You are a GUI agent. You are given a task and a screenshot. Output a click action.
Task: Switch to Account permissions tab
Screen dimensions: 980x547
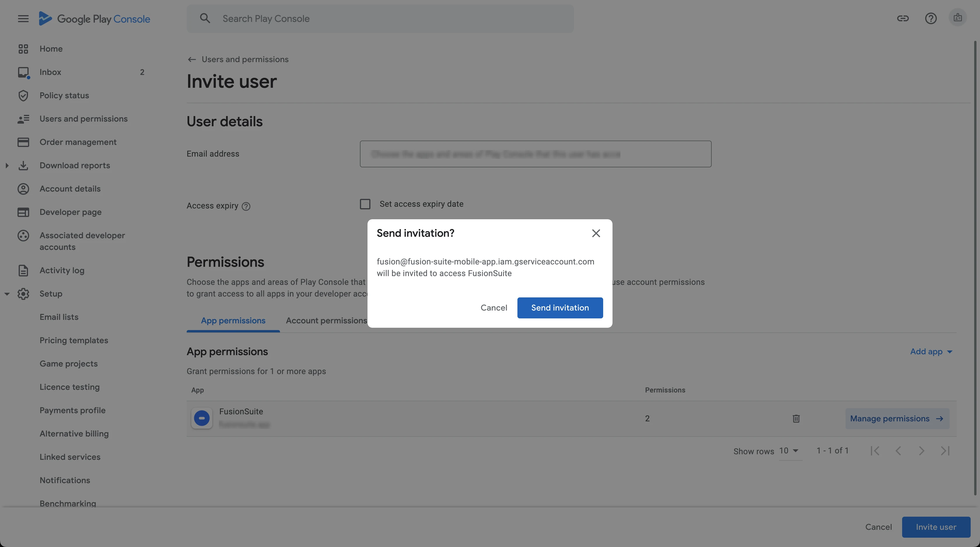326,321
